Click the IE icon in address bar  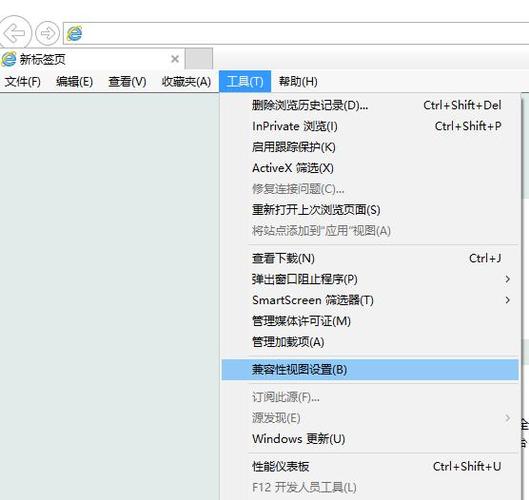(x=74, y=33)
